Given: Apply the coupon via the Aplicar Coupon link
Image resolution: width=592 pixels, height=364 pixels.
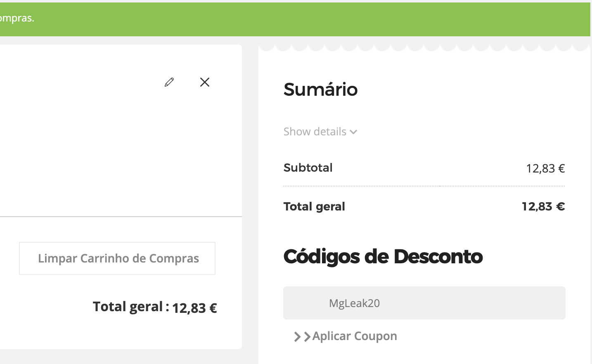Looking at the screenshot, I should click(x=354, y=336).
